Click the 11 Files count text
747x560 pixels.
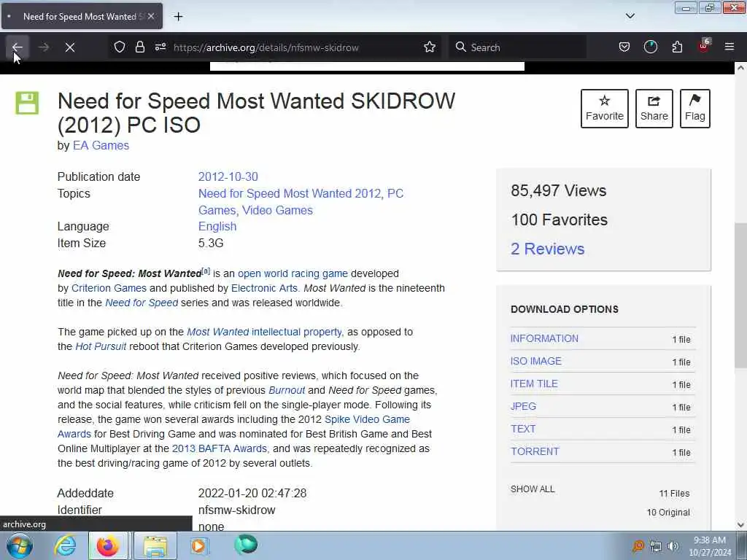tap(674, 494)
